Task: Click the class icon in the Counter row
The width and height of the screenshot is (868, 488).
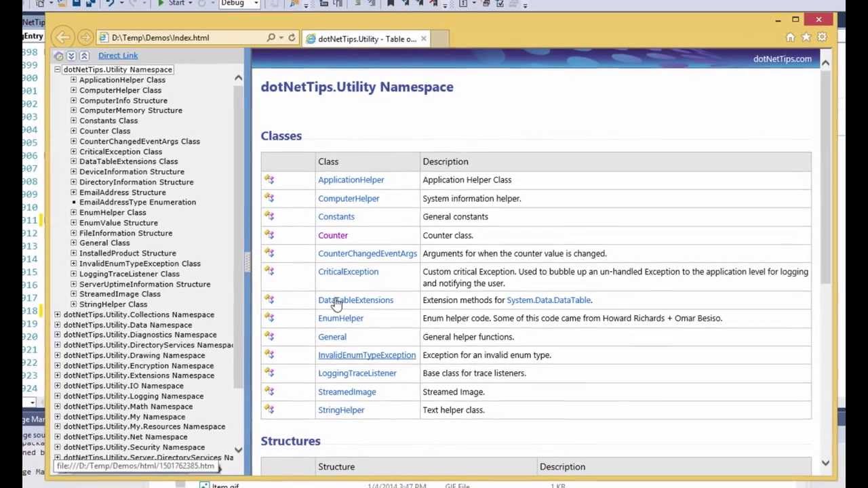Action: tap(269, 235)
